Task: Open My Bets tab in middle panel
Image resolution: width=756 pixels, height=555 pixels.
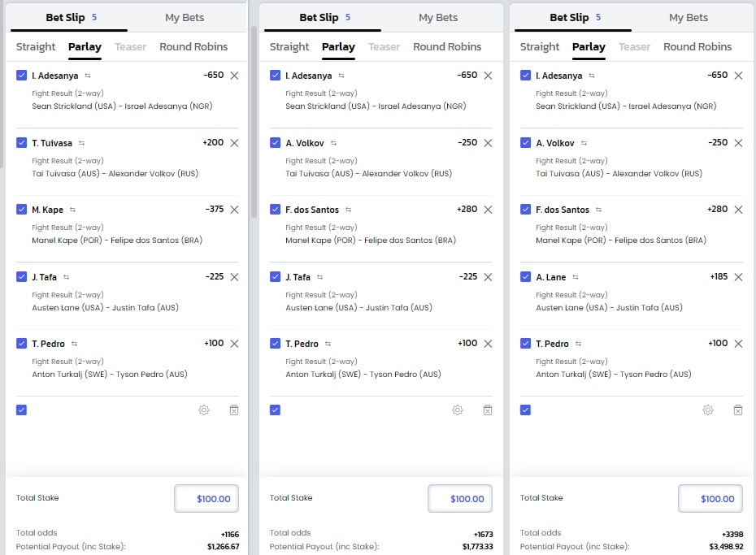Action: coord(438,17)
